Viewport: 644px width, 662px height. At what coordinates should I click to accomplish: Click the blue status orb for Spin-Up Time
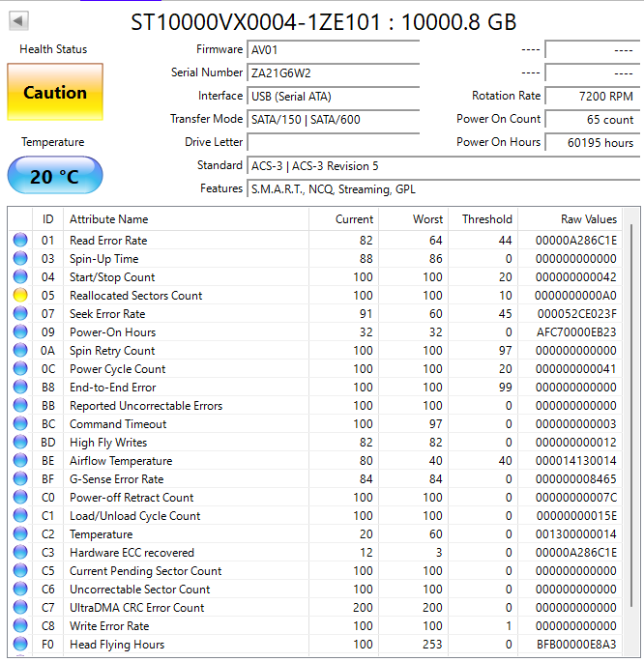(x=20, y=258)
